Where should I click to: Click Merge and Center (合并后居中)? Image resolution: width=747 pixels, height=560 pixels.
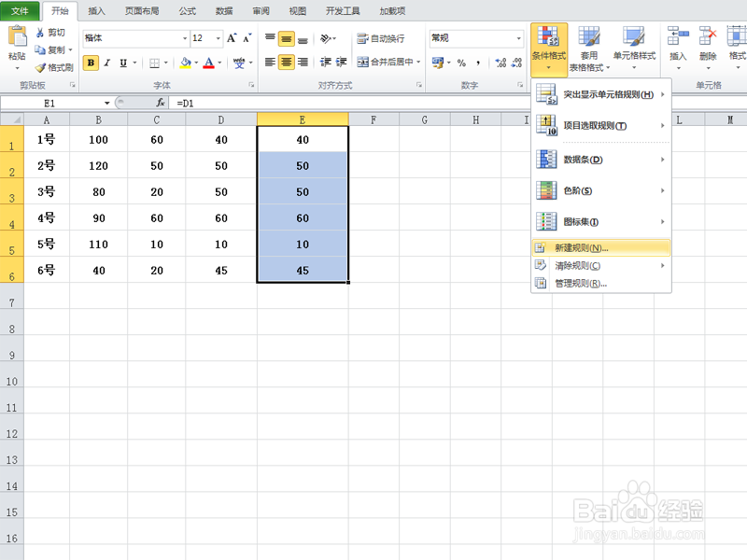pos(386,62)
